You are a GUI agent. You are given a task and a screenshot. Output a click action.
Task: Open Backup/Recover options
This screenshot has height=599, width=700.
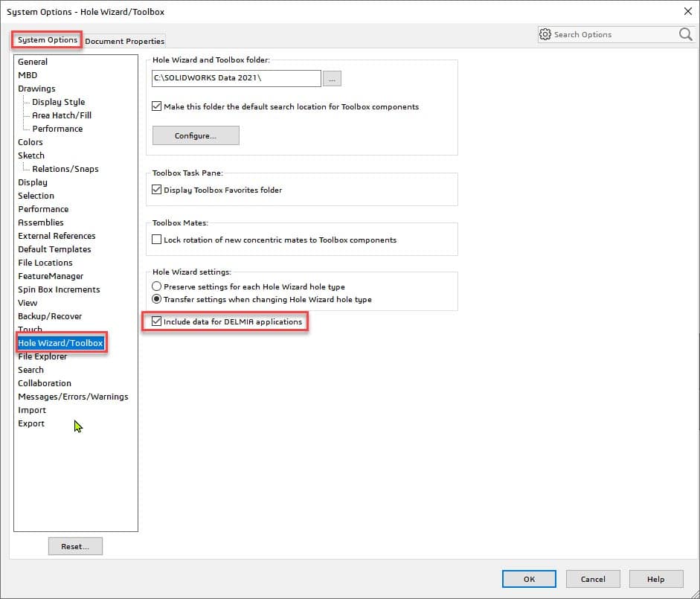[x=50, y=316]
